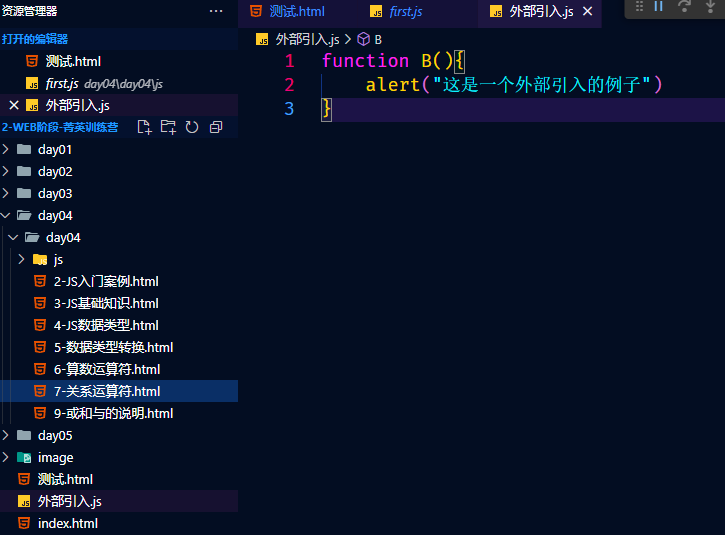Open index.html from the explorer
Screen dimensions: 725x535
coord(67,523)
